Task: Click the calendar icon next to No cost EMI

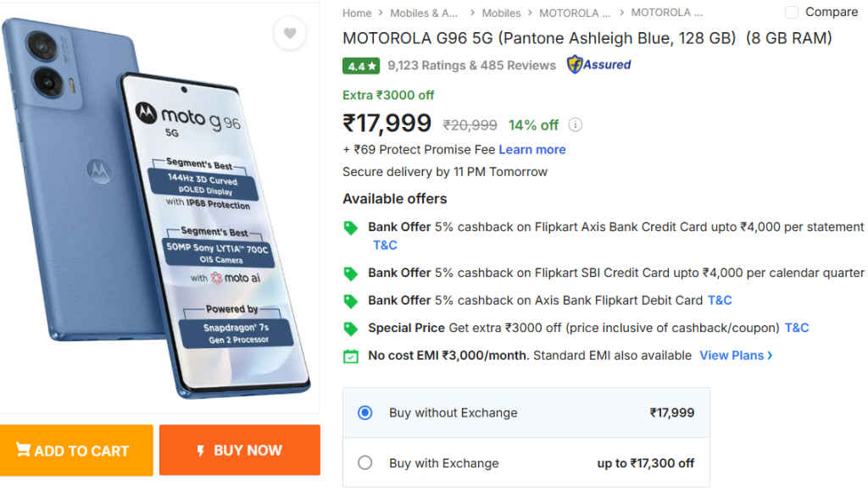Action: click(x=350, y=356)
